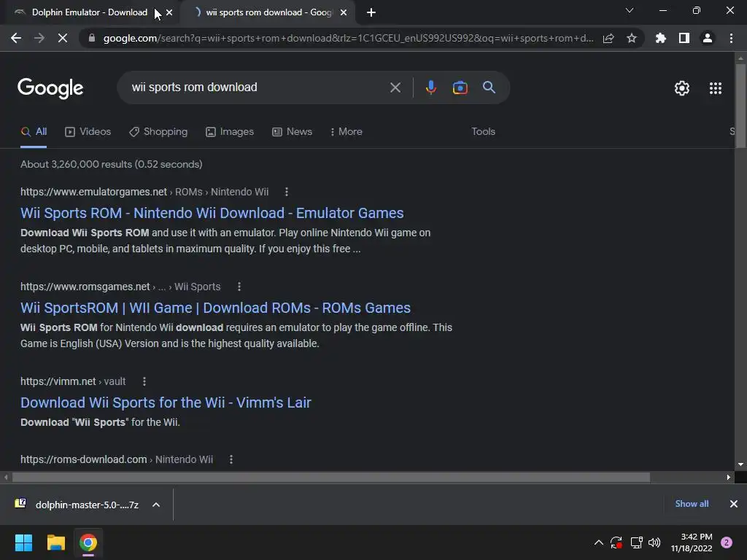
Task: Focus the Chrome address bar
Action: (x=348, y=38)
